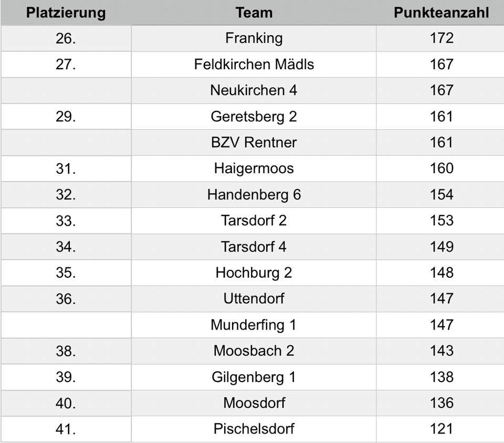Select the Tarsdorf 2 team cell
Viewport: 504px width, 443px height.
[254, 220]
